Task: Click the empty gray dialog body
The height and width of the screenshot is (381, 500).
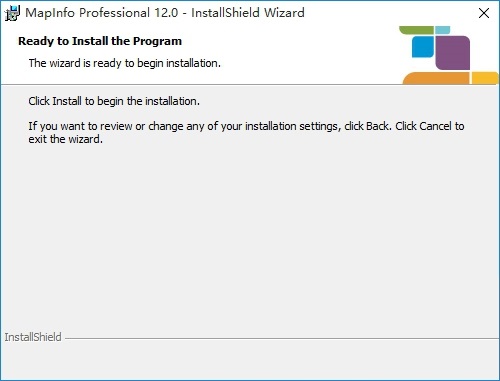Action: click(x=250, y=233)
